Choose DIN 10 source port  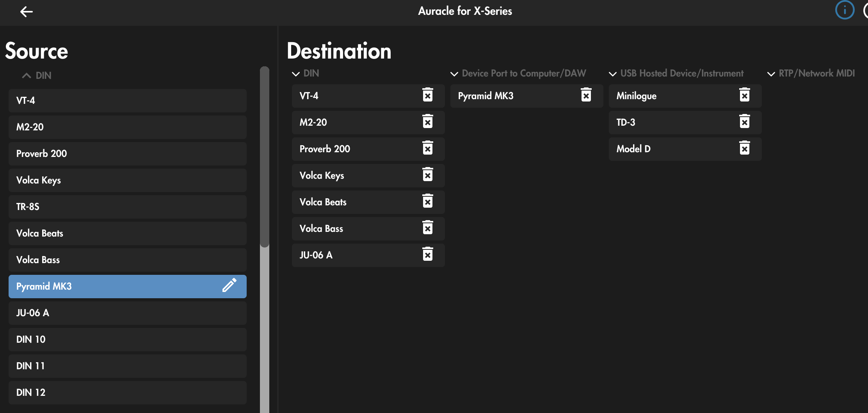coord(128,340)
